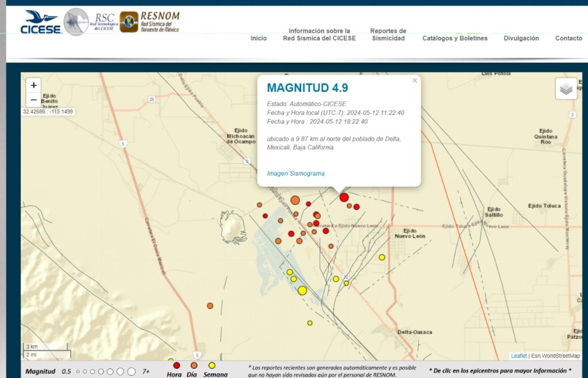Screen dimensions: 588x378
Task: Click the Ejido Toluca map label
Action: coord(544,206)
